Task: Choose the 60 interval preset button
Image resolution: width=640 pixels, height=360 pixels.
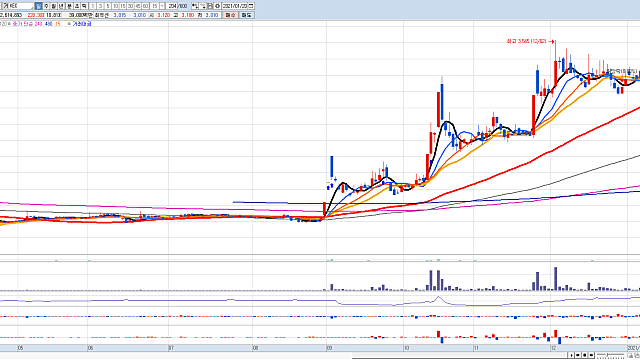Action: [145, 6]
